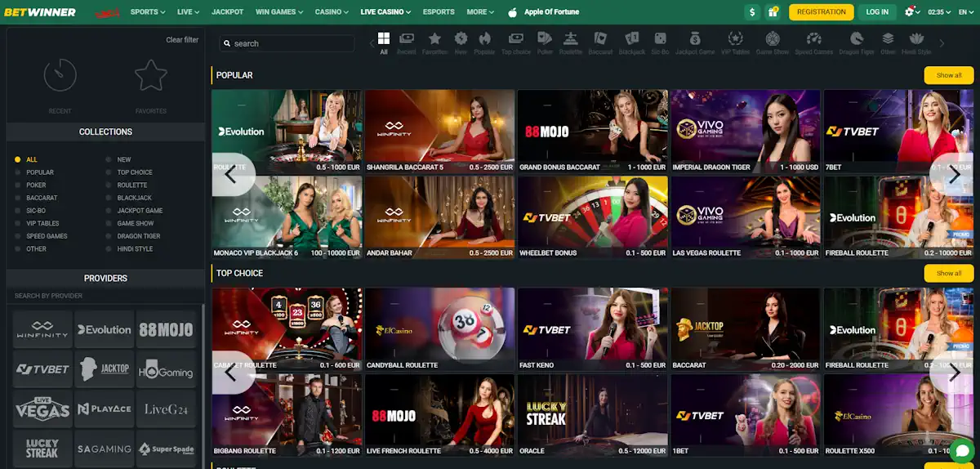This screenshot has height=469, width=980.
Task: Filter by TVBET provider logo
Action: click(42, 369)
